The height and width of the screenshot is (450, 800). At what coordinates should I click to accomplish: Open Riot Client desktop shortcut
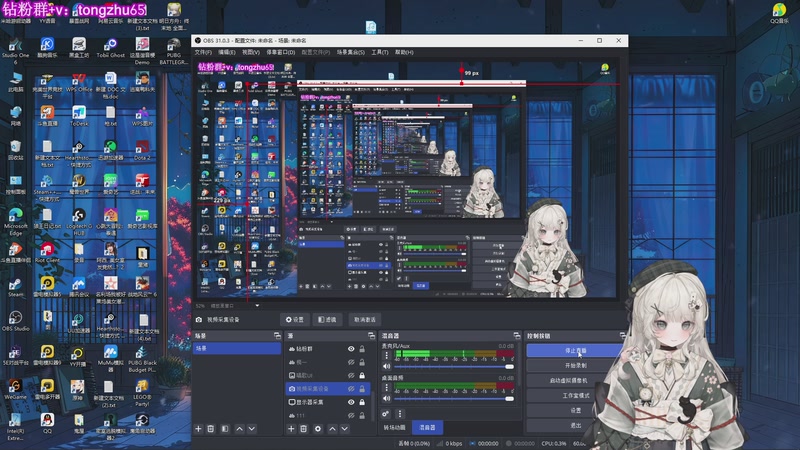point(47,253)
